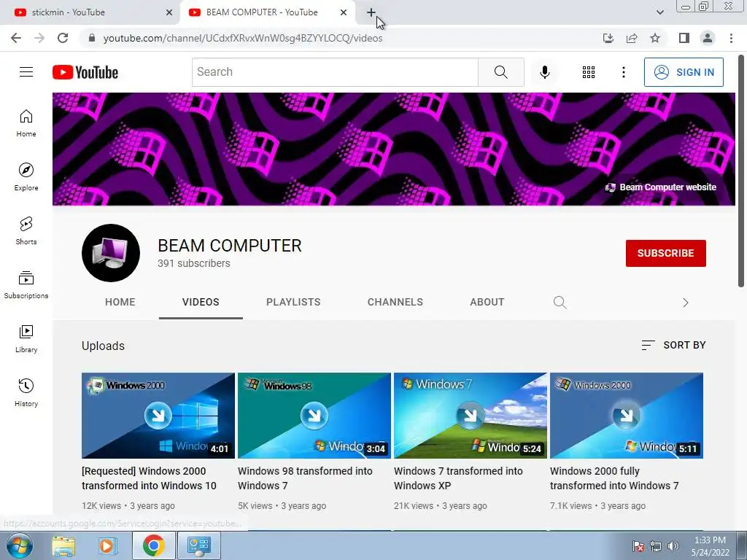
Task: Open the Chrome three-dot menu
Action: [731, 38]
